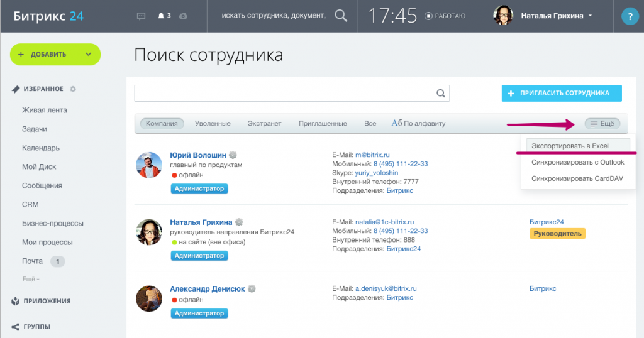Click gear badge next to Юрий Волошин
The width and height of the screenshot is (644, 338).
[x=233, y=155]
